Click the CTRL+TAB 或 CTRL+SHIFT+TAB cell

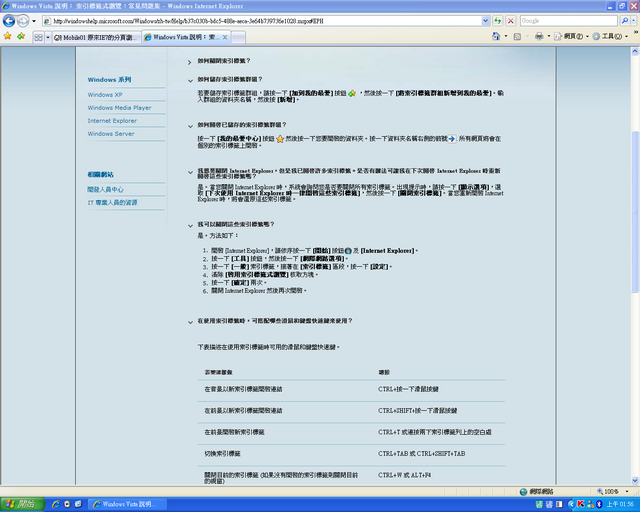point(421,454)
